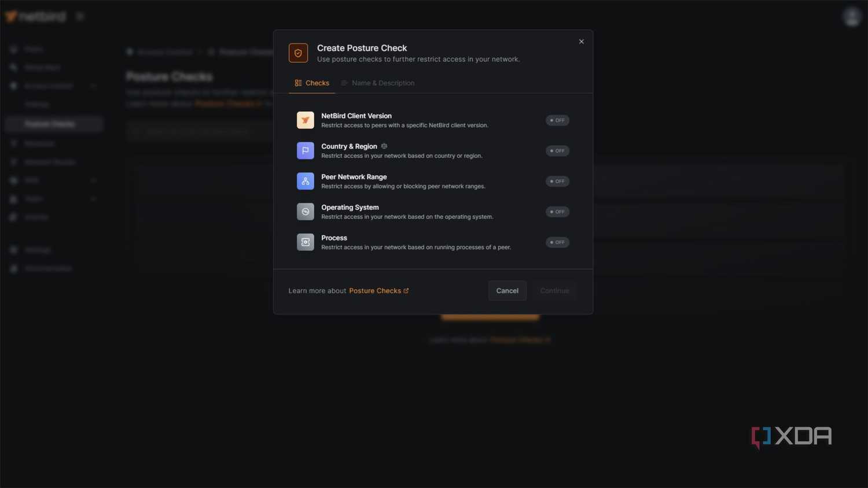868x488 pixels.
Task: Click the NetBird Client Version bird icon
Action: click(306, 120)
